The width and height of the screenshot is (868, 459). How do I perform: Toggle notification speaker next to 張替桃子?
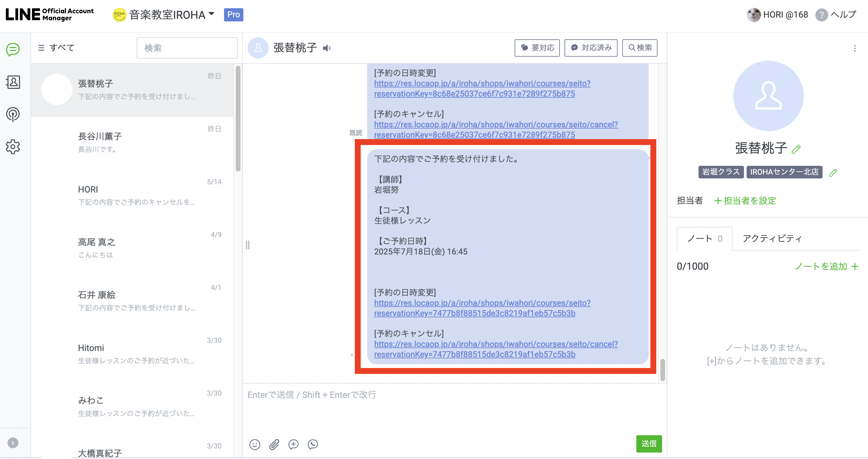[326, 48]
